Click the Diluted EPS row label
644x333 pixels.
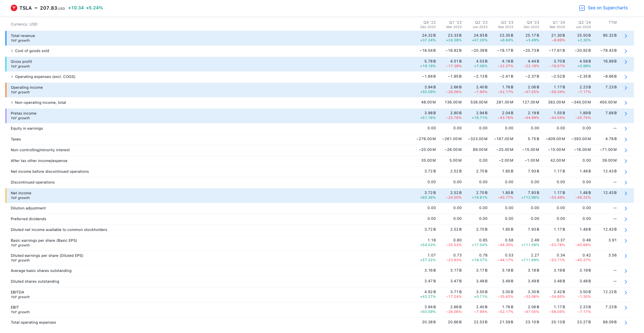pyautogui.click(x=47, y=256)
